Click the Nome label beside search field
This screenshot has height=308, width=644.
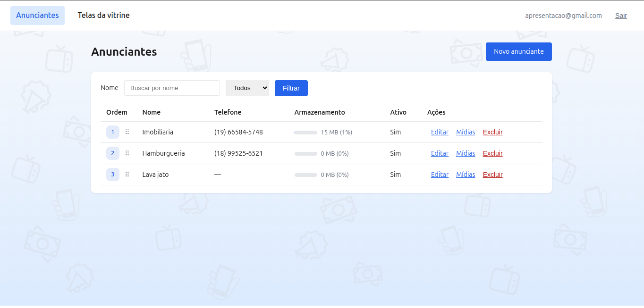[110, 88]
